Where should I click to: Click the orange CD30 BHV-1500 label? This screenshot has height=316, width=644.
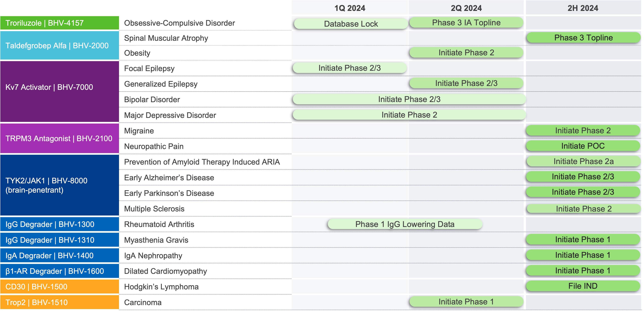point(59,286)
